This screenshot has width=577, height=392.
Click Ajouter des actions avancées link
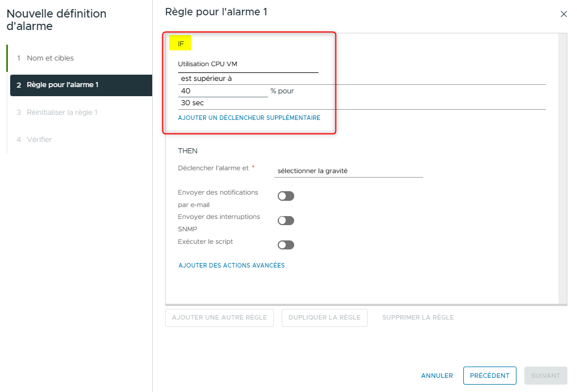pos(231,265)
